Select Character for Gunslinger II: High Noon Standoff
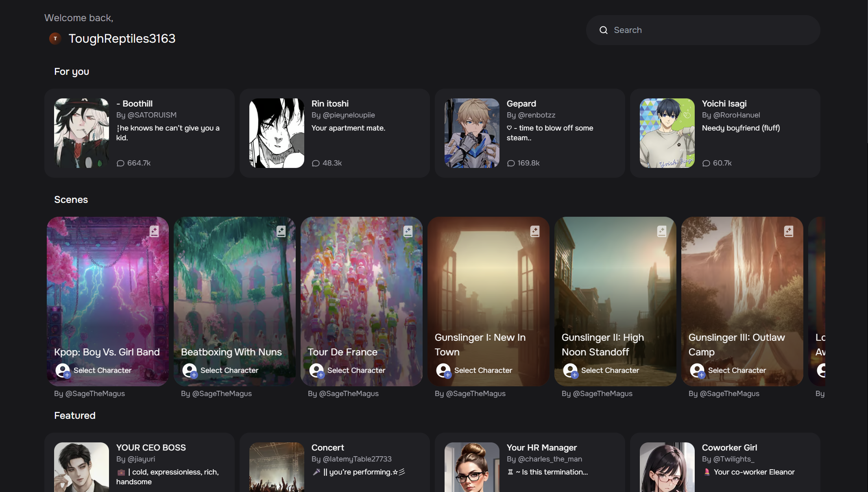 [x=610, y=370]
